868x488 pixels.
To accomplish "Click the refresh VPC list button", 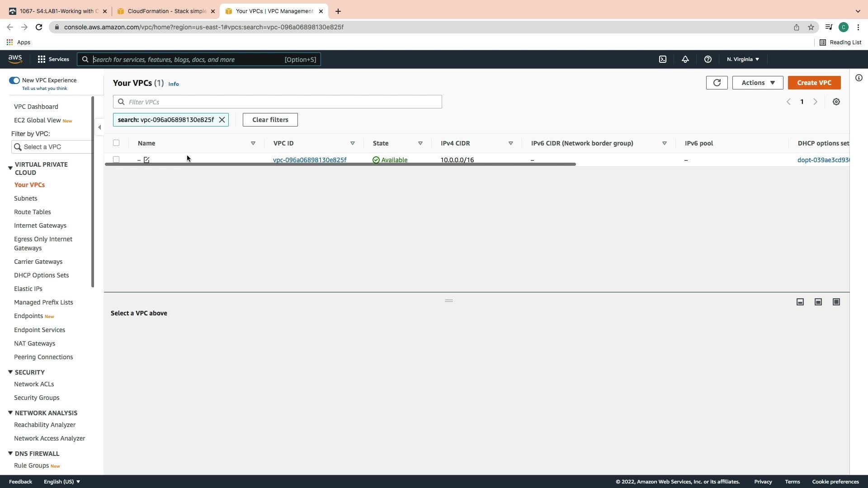I will pyautogui.click(x=717, y=83).
